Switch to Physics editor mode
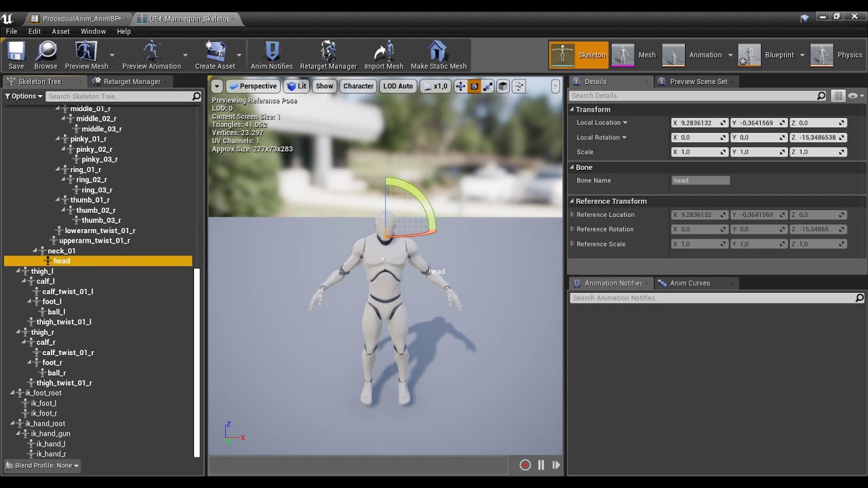 click(837, 55)
